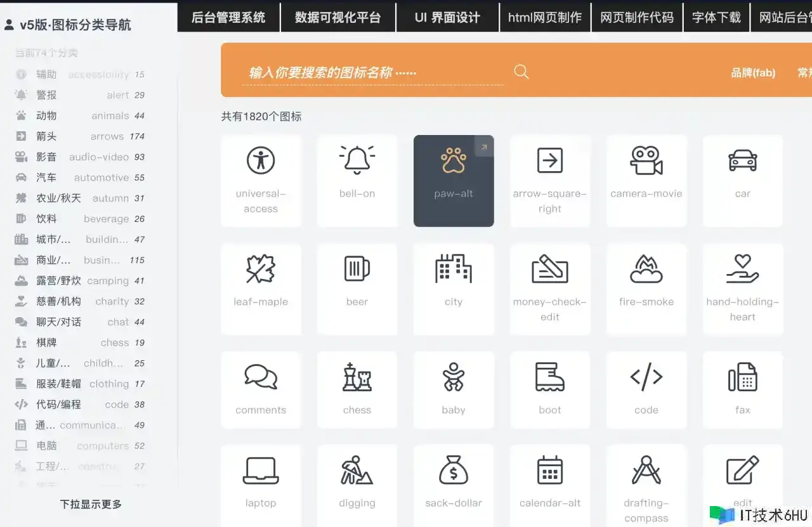The width and height of the screenshot is (812, 527).
Task: Open the 儿童 childhood category
Action: (80, 363)
